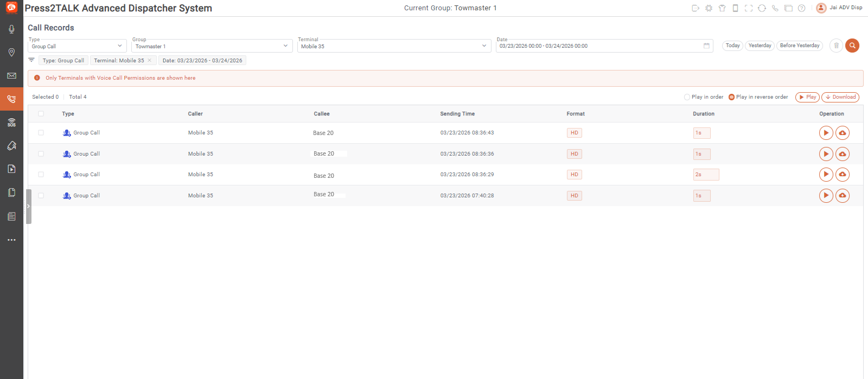
Task: Select the Play in reverse order radio button
Action: 731,97
